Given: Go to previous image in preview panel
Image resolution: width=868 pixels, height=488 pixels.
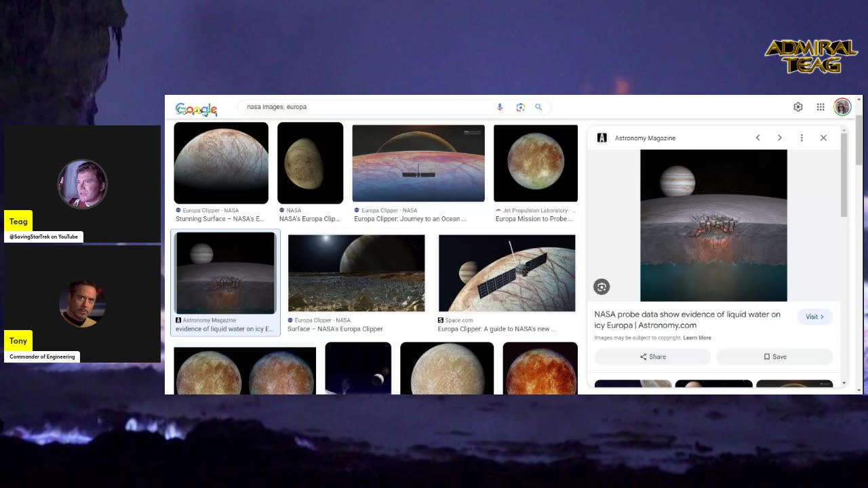Looking at the screenshot, I should 758,138.
